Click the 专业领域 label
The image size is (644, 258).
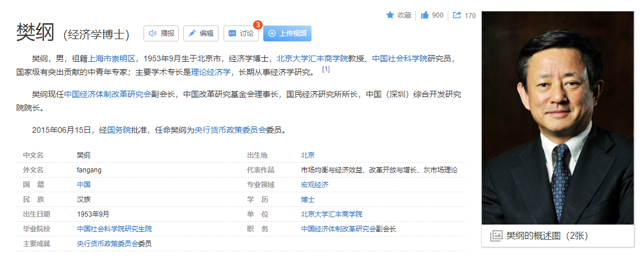(260, 185)
